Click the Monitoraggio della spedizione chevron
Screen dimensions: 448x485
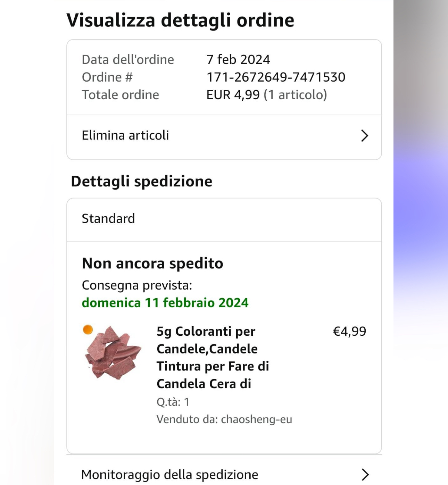pos(365,474)
